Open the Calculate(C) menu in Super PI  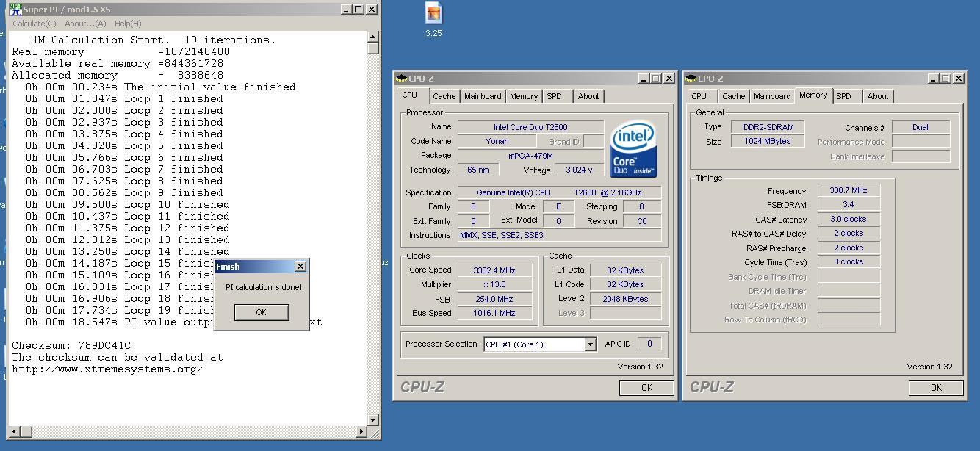[35, 24]
